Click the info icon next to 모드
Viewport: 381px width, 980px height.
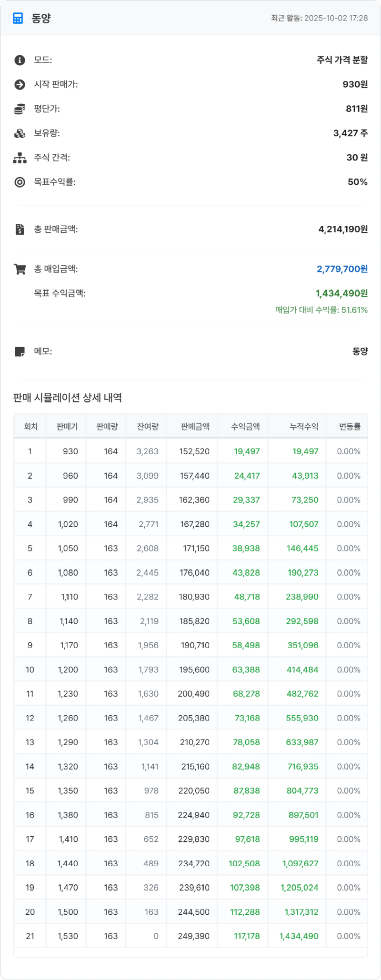(19, 60)
